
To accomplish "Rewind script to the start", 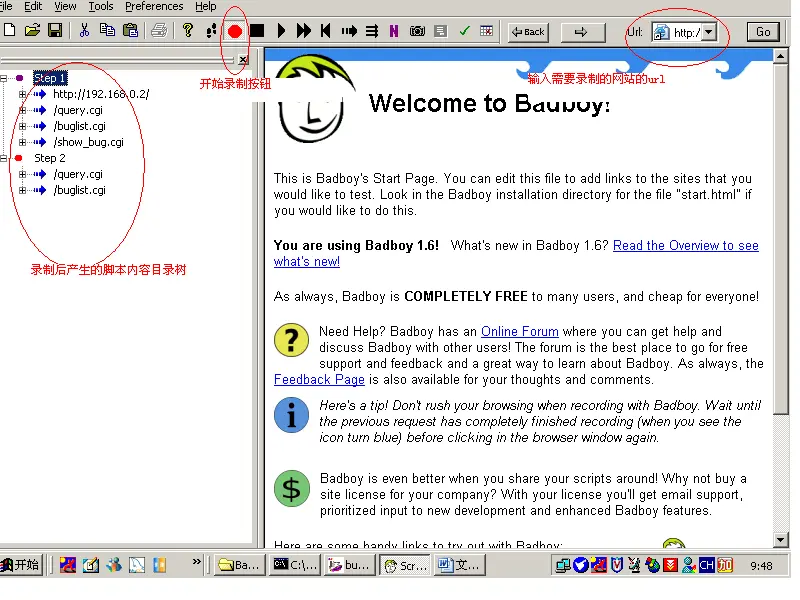I will tap(326, 31).
